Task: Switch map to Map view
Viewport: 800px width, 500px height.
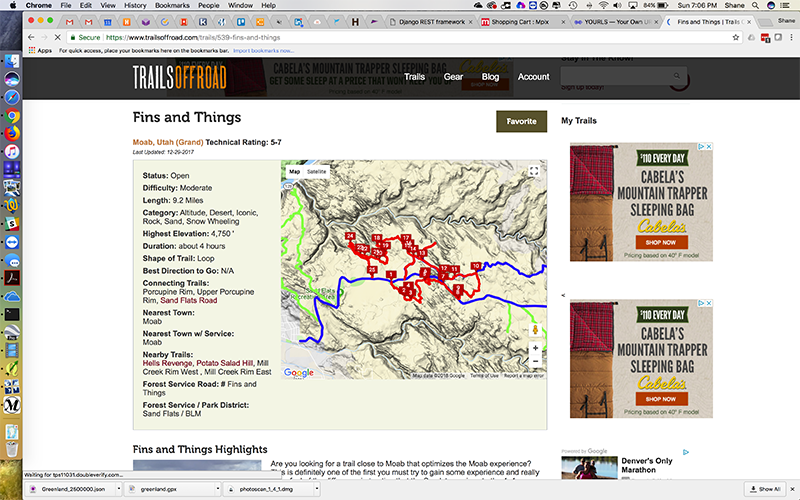Action: point(294,171)
